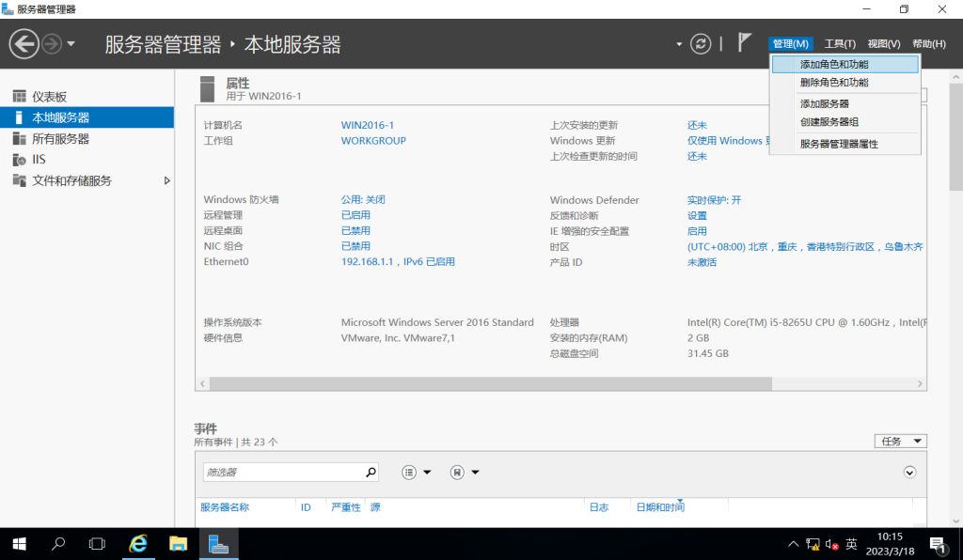
Task: Select 添加服务器 menu entry
Action: coord(845,103)
